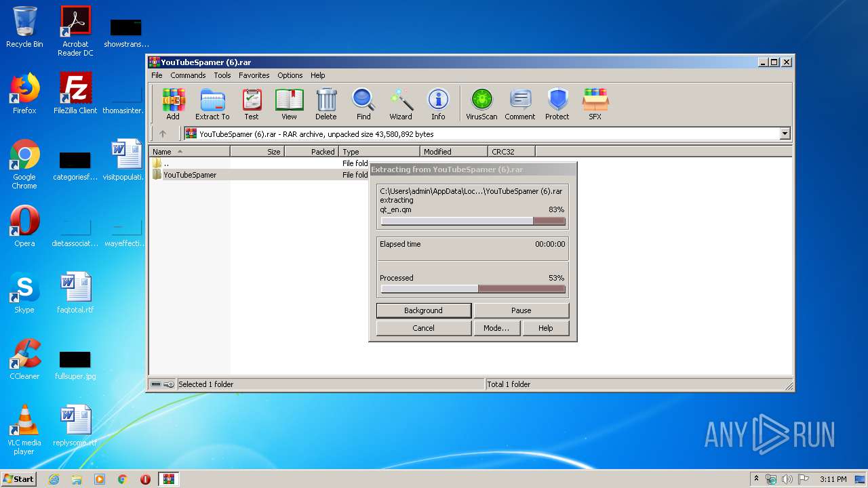Screen dimensions: 868x488
Task: Open the Opera desktop shortcut
Action: (24, 226)
